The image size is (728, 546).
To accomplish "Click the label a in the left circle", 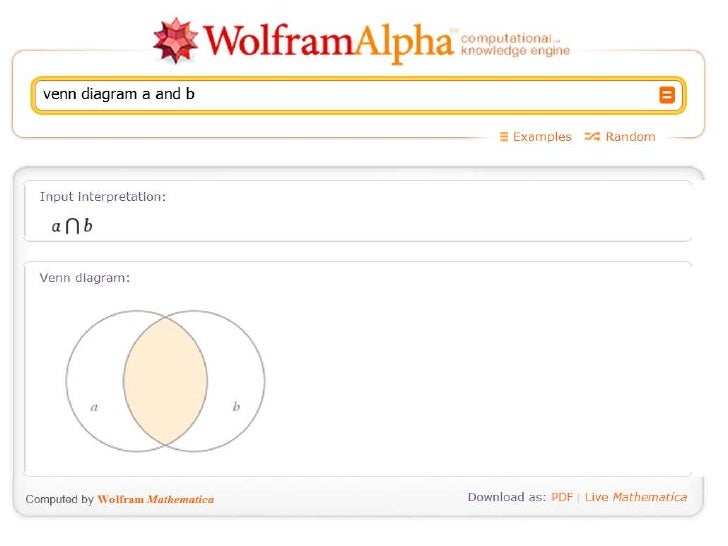I will pyautogui.click(x=94, y=407).
